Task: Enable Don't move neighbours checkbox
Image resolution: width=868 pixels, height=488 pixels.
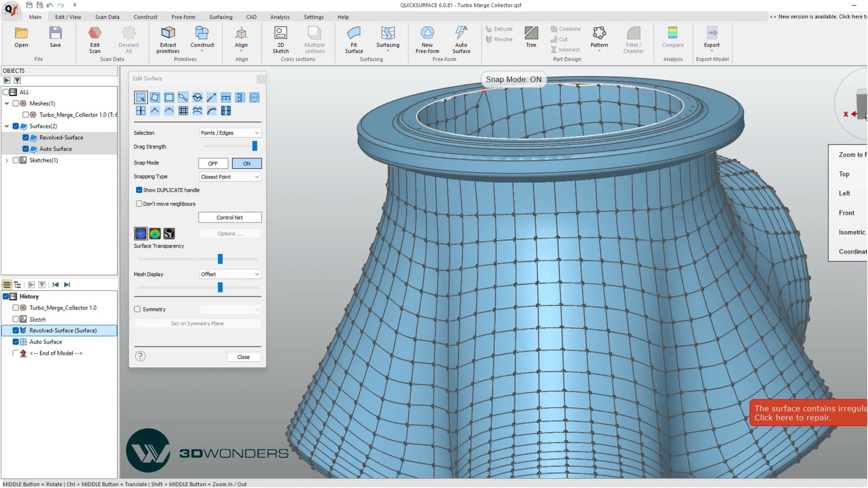Action: pos(139,204)
